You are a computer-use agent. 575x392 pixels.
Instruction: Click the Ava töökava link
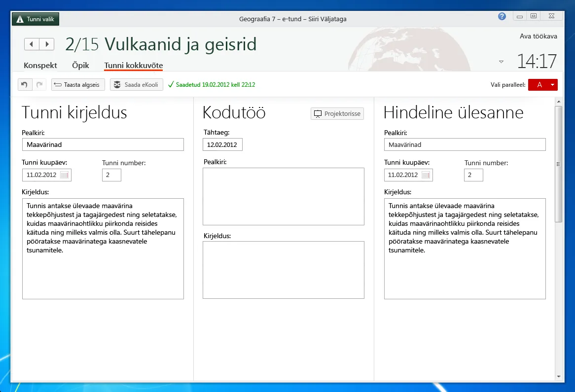tap(539, 36)
